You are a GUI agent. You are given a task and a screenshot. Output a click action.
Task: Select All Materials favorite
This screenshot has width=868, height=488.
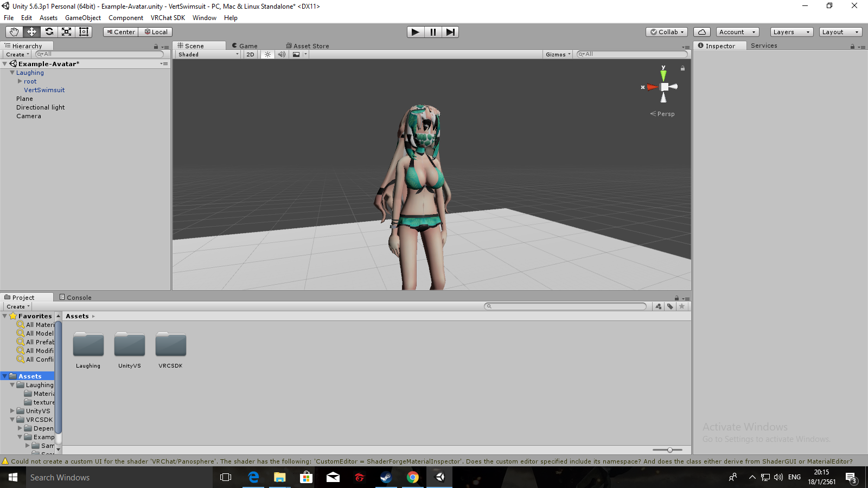coord(36,325)
